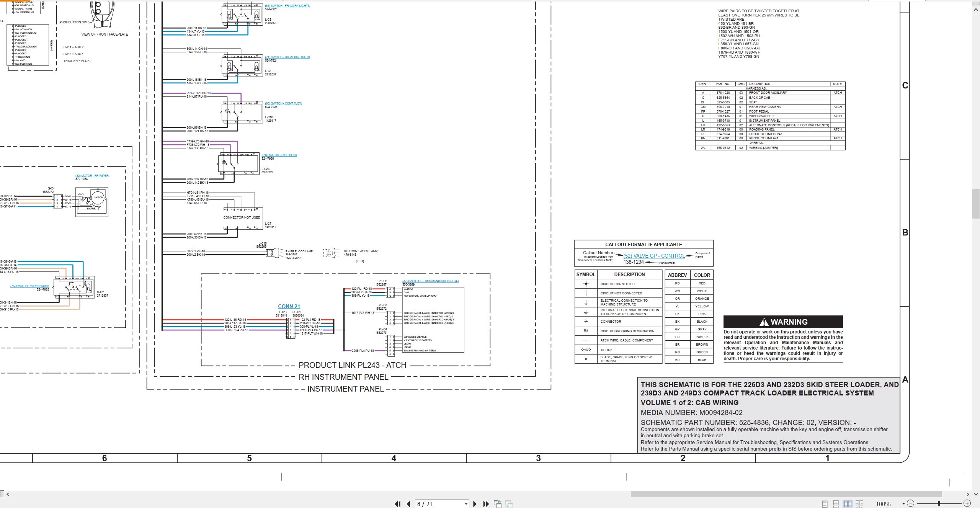
Task: Open the (61) SWITCH - FR WORK LIGHTS link
Action: 287,6
